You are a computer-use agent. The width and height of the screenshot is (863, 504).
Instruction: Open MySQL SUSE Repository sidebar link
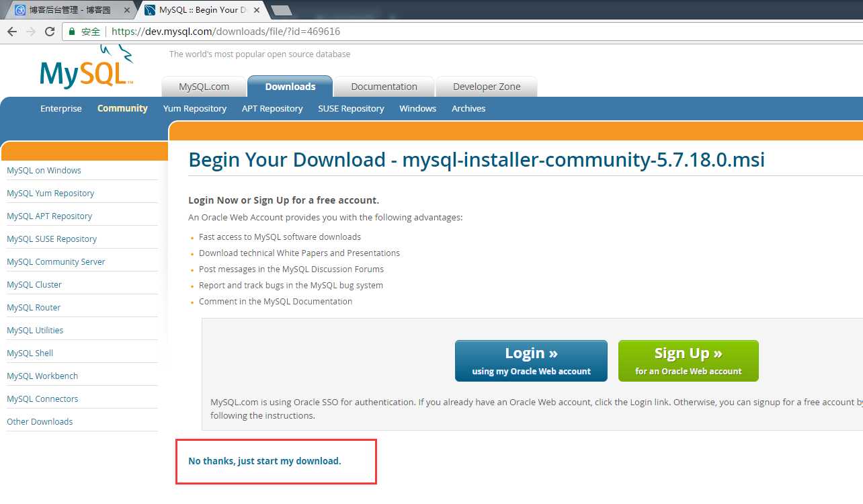click(x=52, y=239)
